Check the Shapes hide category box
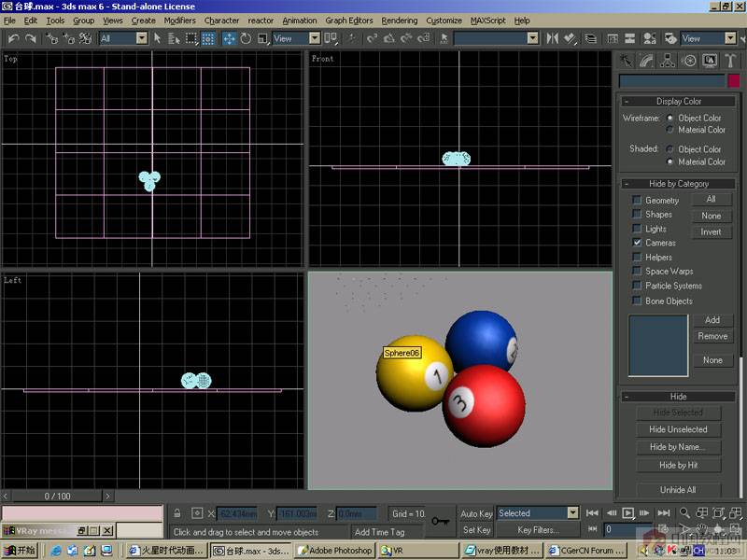747x560 pixels. pos(637,215)
